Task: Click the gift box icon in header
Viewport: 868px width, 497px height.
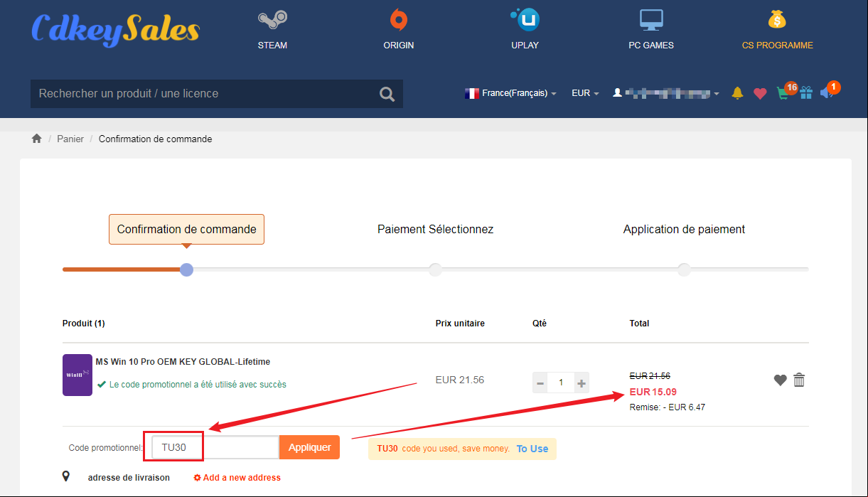Action: click(x=806, y=92)
